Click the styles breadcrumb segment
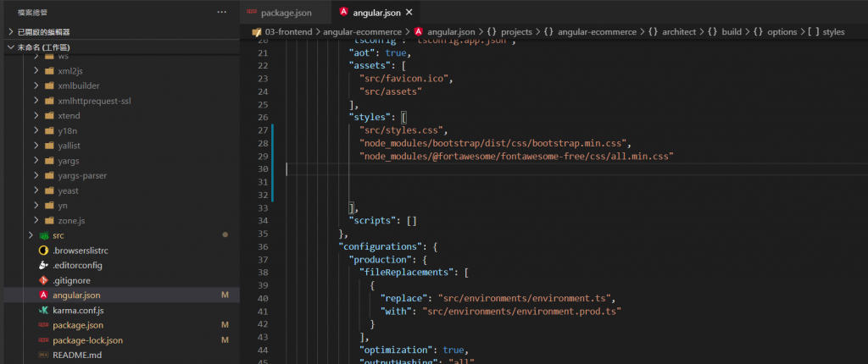 pos(833,31)
